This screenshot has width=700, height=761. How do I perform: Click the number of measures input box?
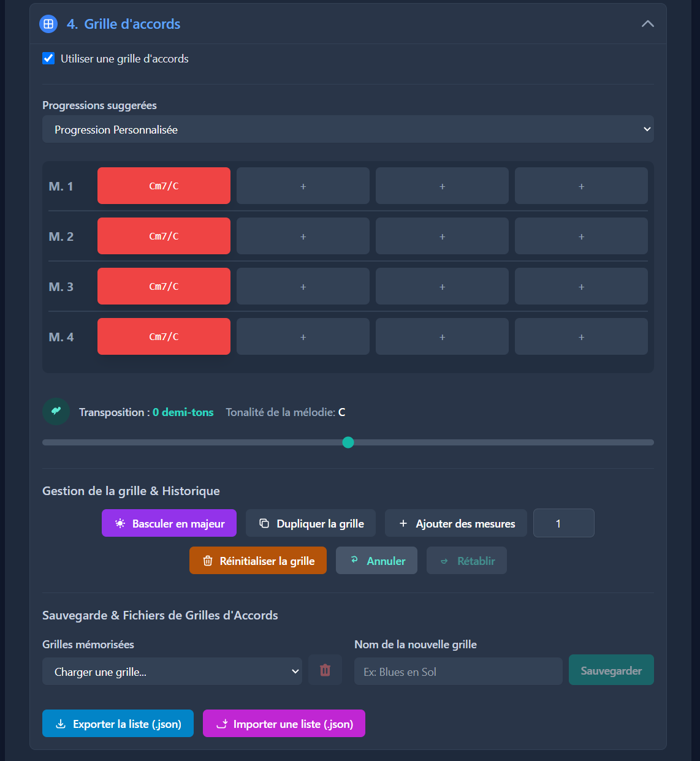tap(563, 523)
